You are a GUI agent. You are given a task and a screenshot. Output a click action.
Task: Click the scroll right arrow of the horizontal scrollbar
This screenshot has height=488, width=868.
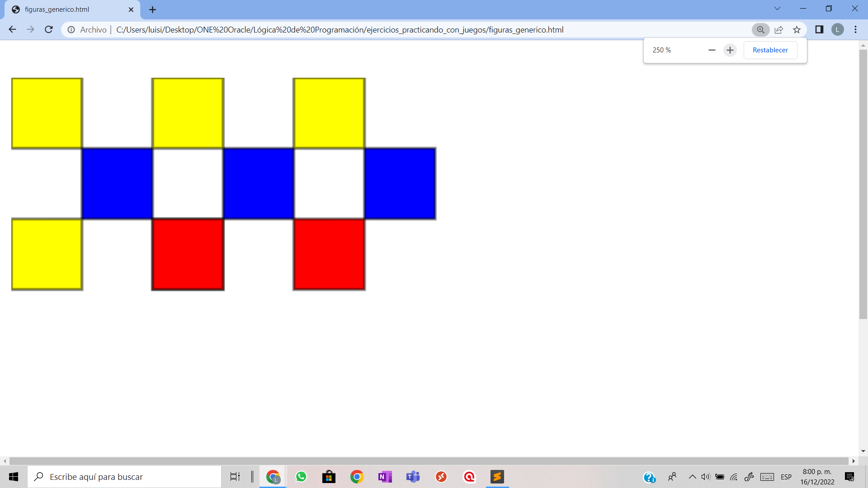pos(854,461)
